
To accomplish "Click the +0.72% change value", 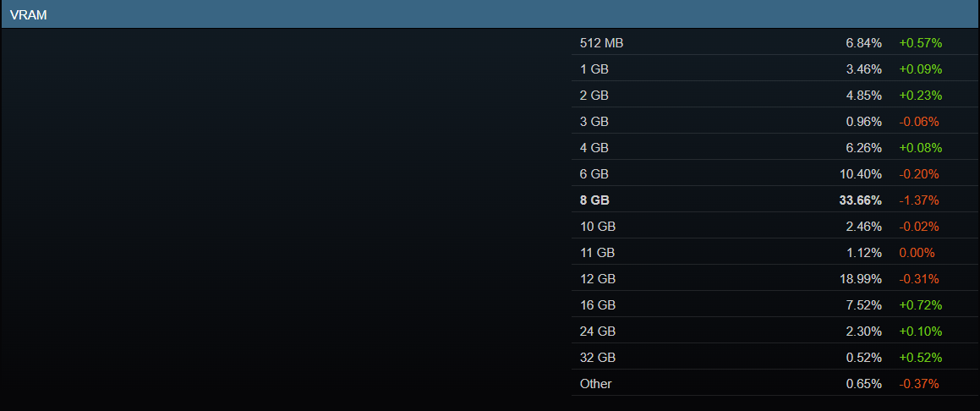I will click(x=920, y=304).
